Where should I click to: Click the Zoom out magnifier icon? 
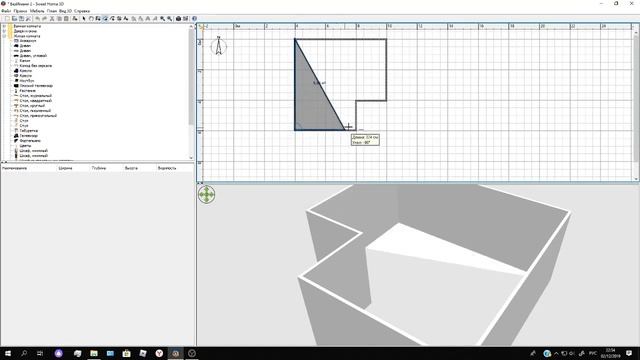click(x=169, y=18)
